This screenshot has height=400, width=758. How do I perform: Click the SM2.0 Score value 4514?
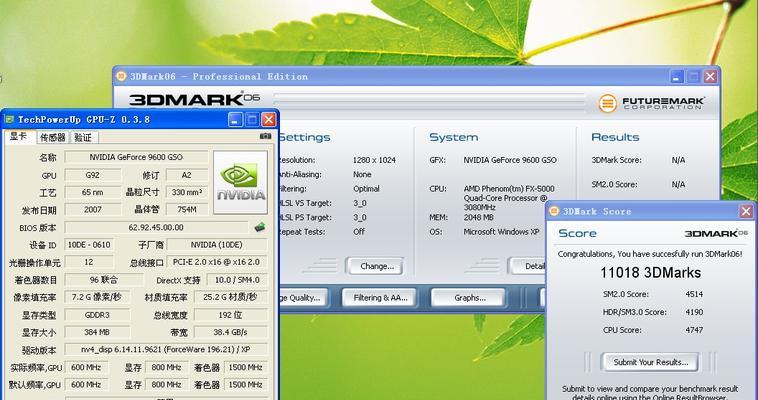click(694, 294)
